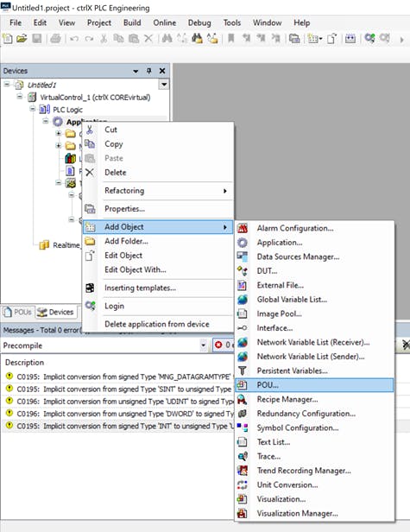Click the Cut toolbar scissors icon
This screenshot has width=410, height=532.
point(104,38)
